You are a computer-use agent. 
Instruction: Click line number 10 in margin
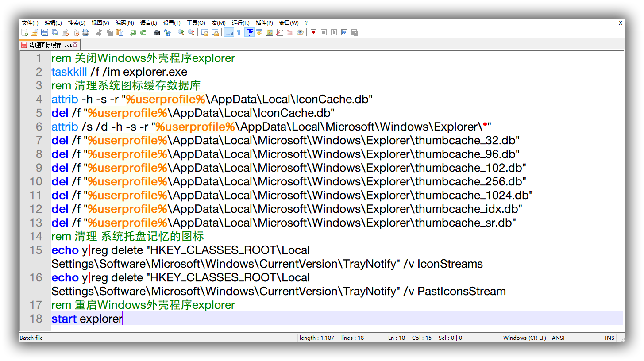[36, 181]
